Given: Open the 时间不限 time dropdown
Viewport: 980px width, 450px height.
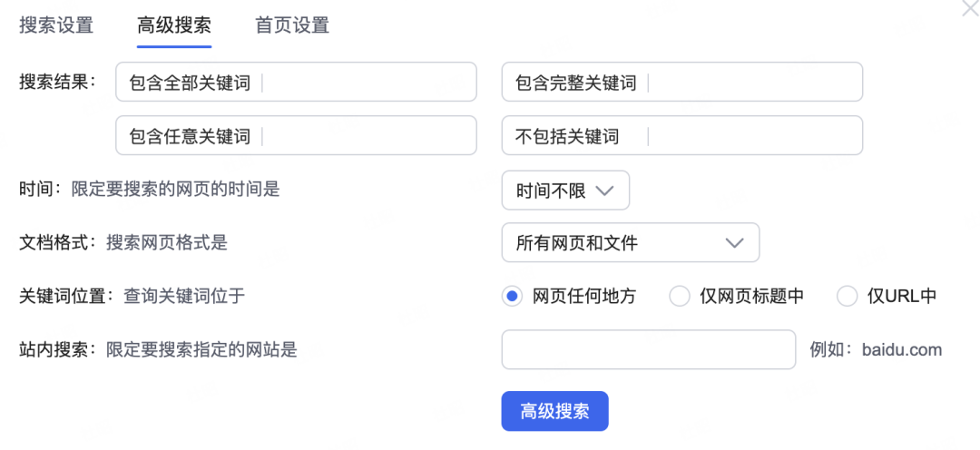Looking at the screenshot, I should click(x=565, y=190).
